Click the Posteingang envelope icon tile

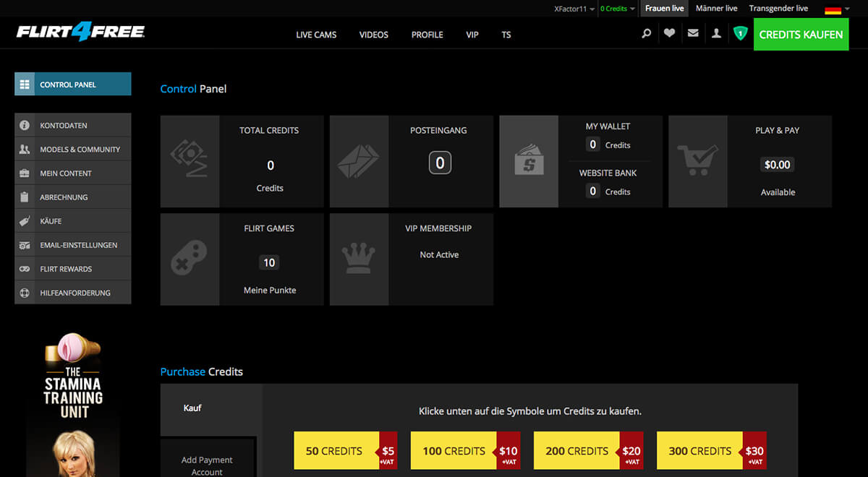coord(359,162)
